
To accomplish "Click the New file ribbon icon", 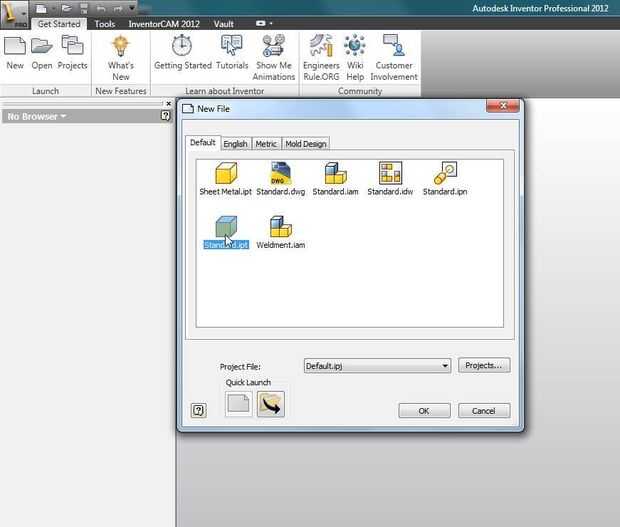I will click(15, 53).
